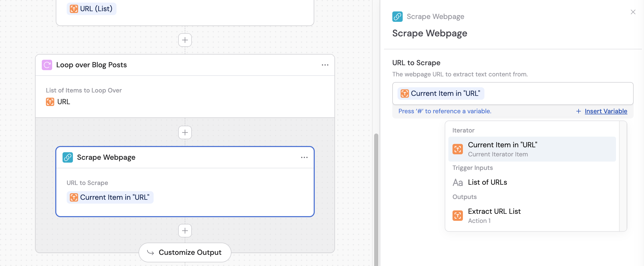Viewport: 644px width, 266px height.
Task: Click the iterator item icon in the variable picker
Action: pos(458,149)
